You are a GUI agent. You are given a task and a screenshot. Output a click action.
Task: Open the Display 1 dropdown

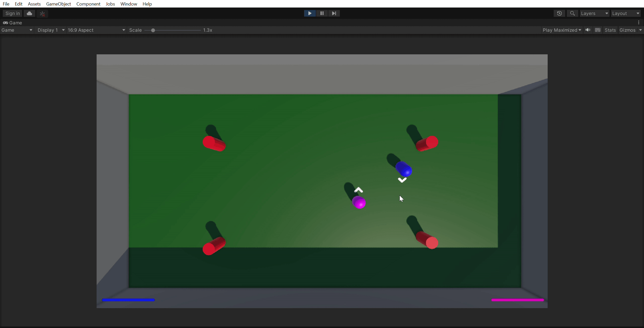click(51, 30)
